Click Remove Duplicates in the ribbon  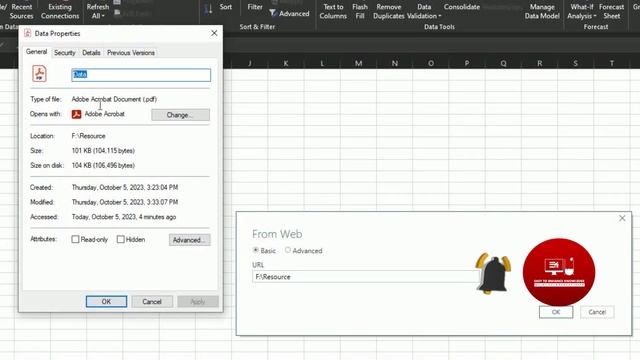click(389, 11)
